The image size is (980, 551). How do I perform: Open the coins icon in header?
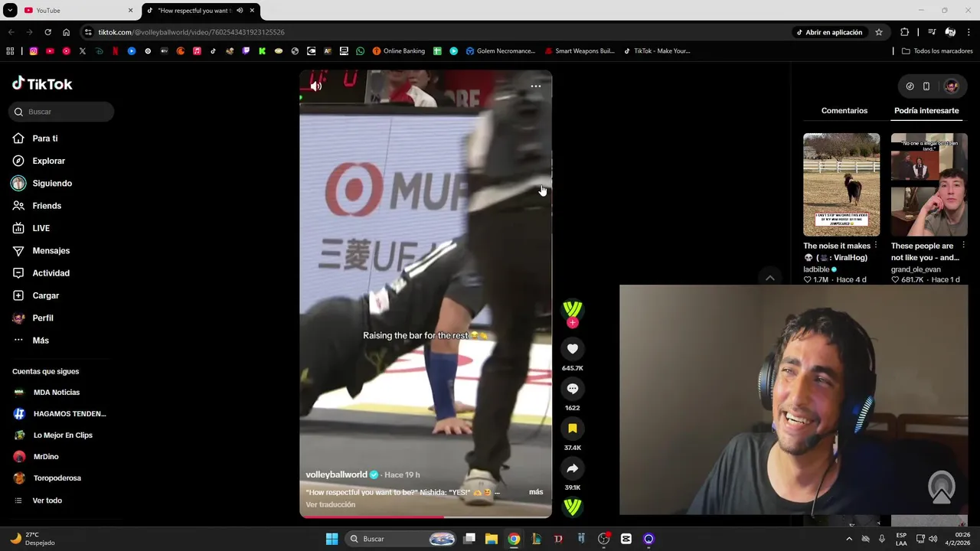[910, 86]
